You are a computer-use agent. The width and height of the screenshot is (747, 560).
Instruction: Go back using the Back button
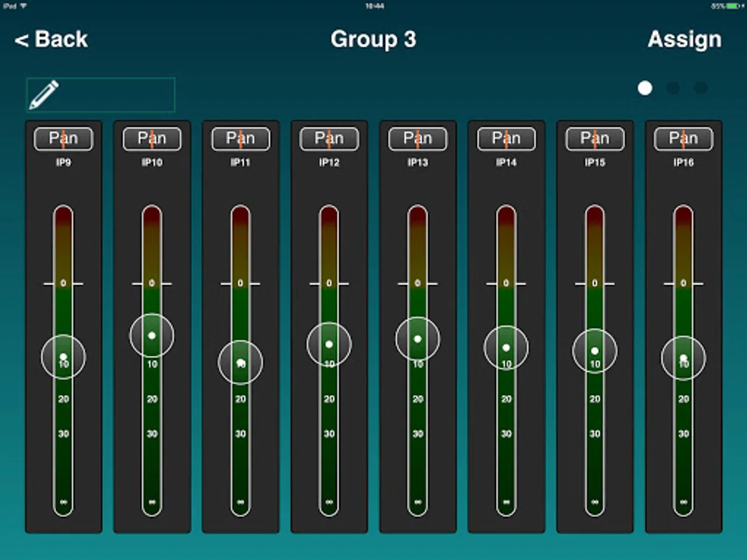[51, 39]
